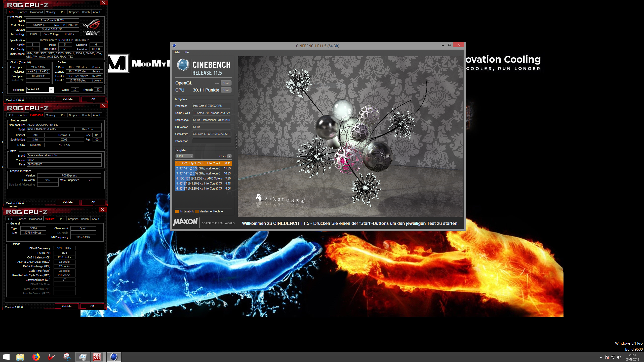
Task: Minimize the Cinebench window
Action: pyautogui.click(x=442, y=46)
